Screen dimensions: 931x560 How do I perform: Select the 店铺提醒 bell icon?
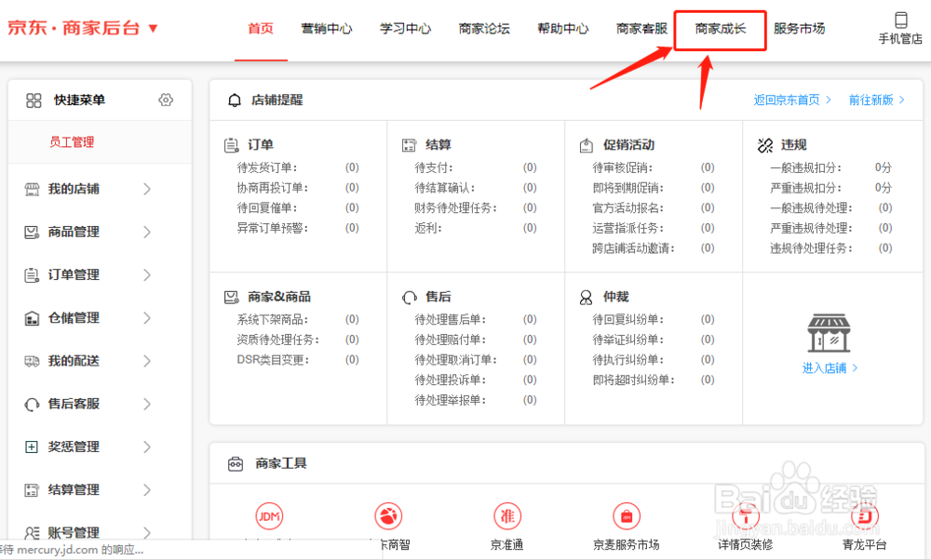point(235,100)
